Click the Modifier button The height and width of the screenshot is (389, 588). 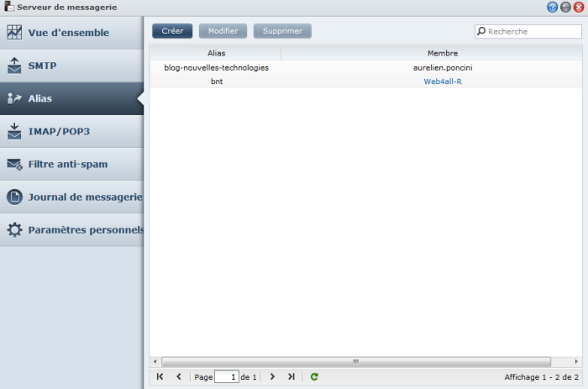coord(223,31)
